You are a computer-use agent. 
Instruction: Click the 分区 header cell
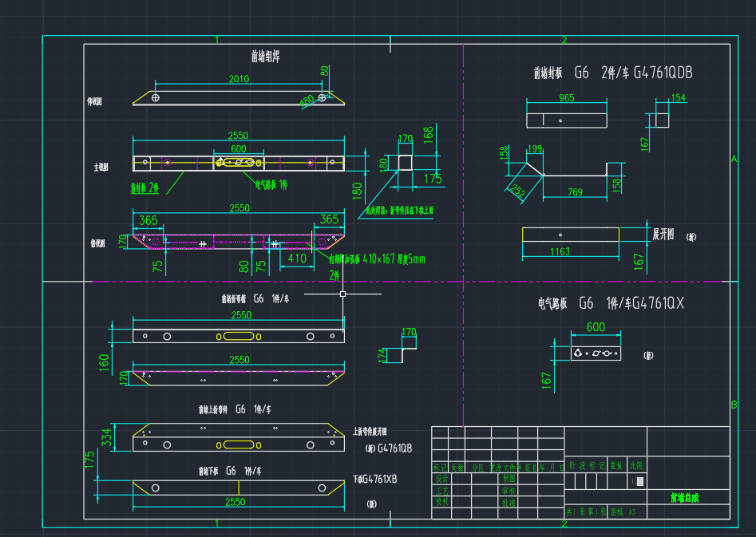click(477, 468)
